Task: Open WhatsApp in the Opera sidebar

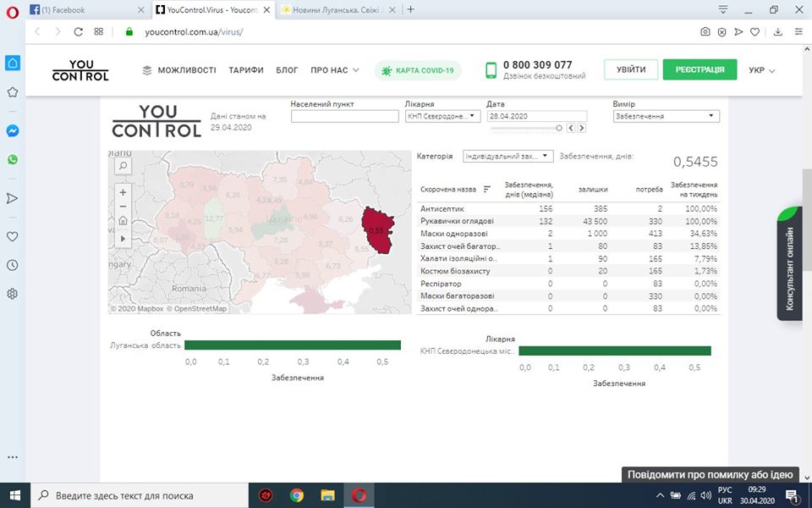Action: tap(13, 159)
